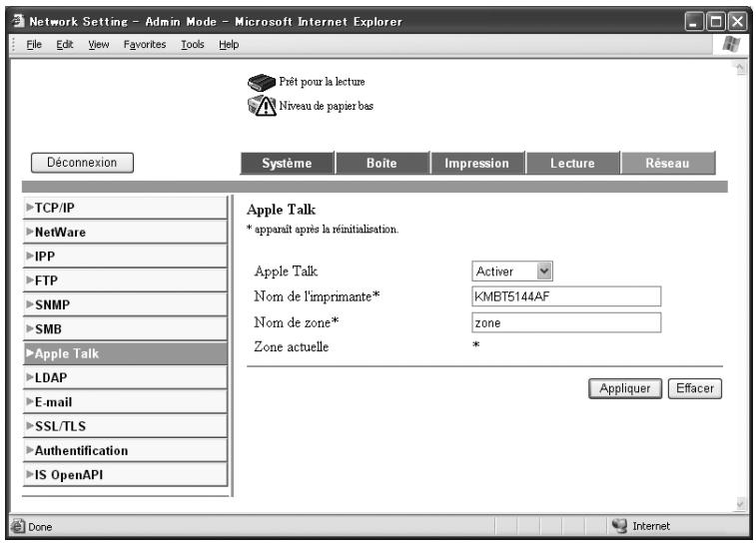Open FTP settings in sidebar
The width and height of the screenshot is (756, 544).
click(125, 280)
